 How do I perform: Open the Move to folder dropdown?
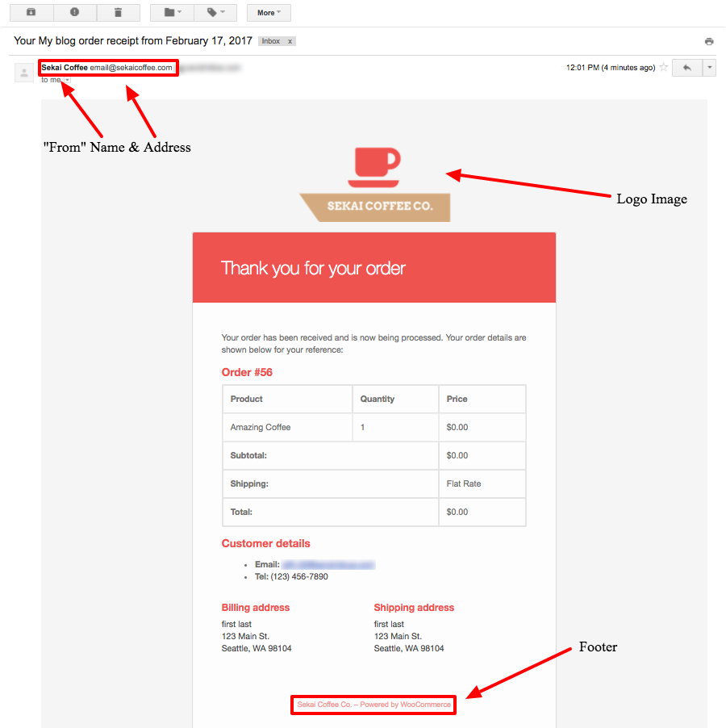tap(172, 13)
